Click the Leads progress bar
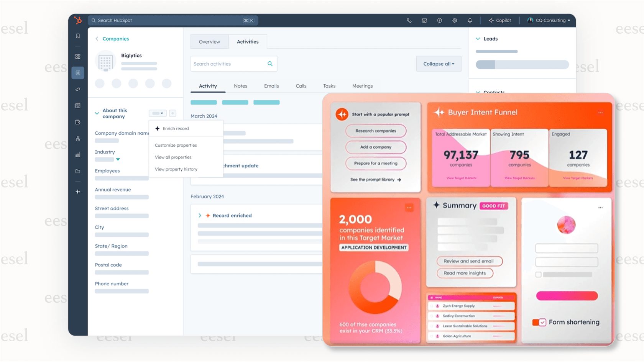The height and width of the screenshot is (362, 644). (522, 64)
